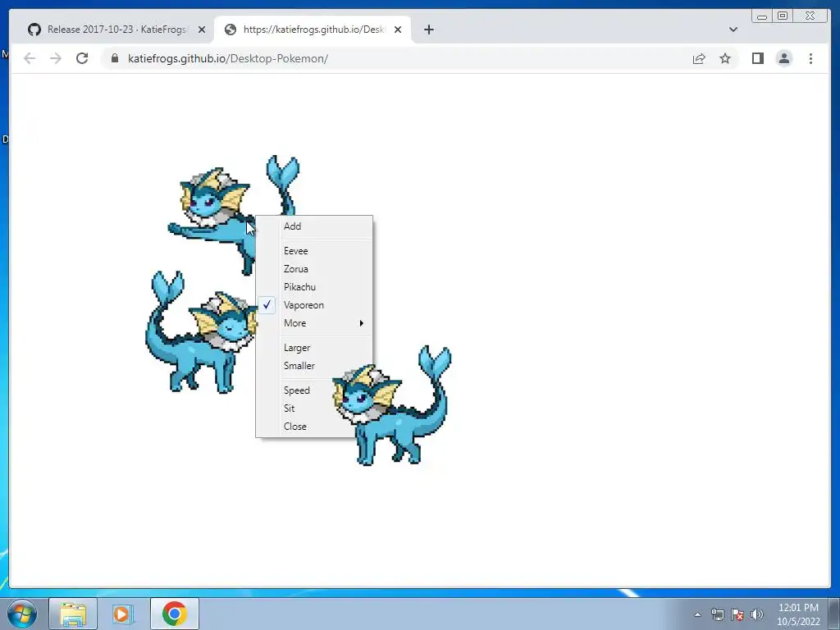Close the GitHub Release tab
The image size is (840, 630).
[202, 30]
